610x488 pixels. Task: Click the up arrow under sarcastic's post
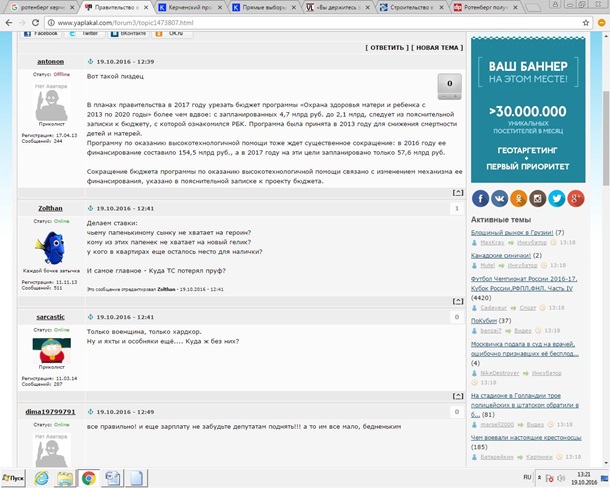click(x=457, y=395)
